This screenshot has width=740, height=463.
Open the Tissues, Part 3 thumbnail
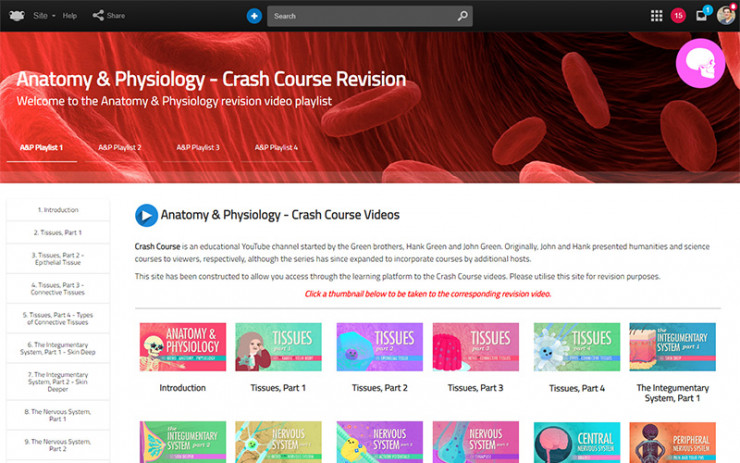476,347
